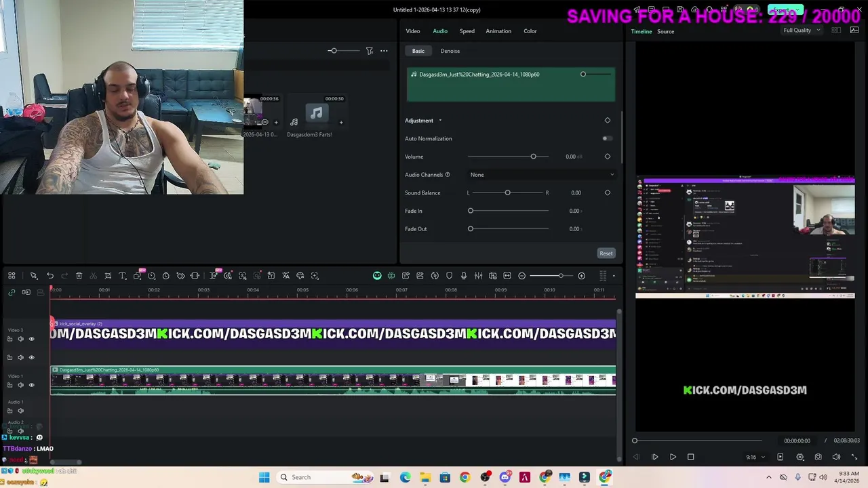Screen dimensions: 868x488
Task: Take a snapshot with camera icon
Action: point(818,457)
